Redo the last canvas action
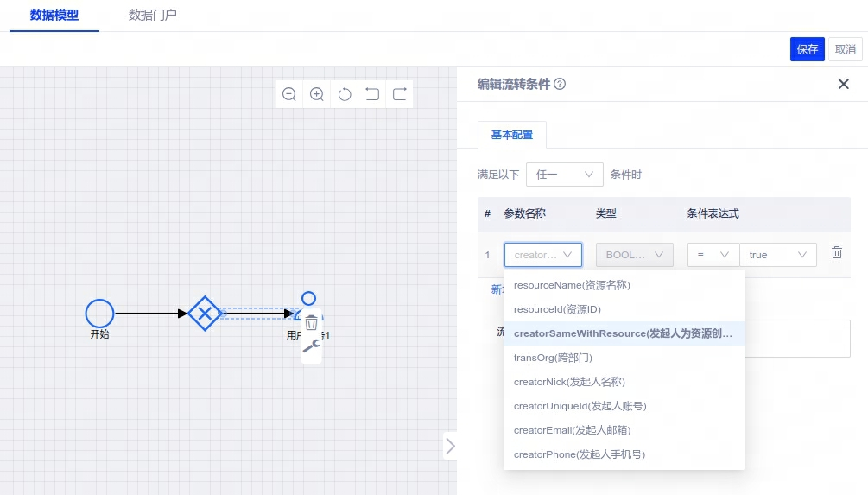The height and width of the screenshot is (495, 868). [x=400, y=94]
